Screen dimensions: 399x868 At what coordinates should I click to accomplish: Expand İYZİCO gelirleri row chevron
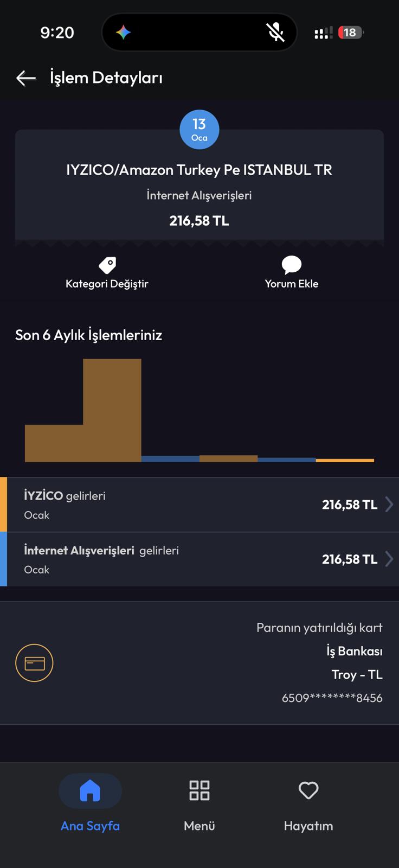point(389,505)
